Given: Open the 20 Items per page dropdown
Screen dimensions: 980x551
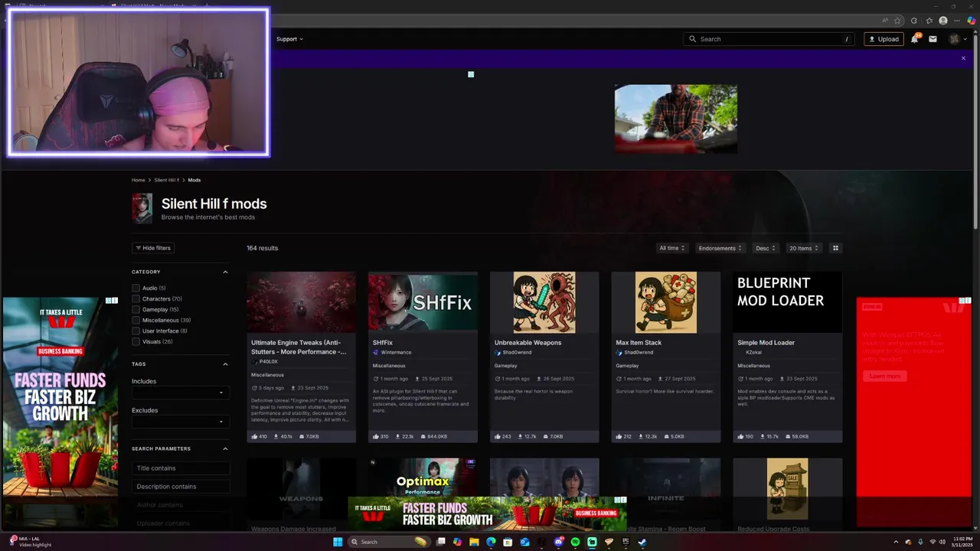Looking at the screenshot, I should [x=804, y=248].
